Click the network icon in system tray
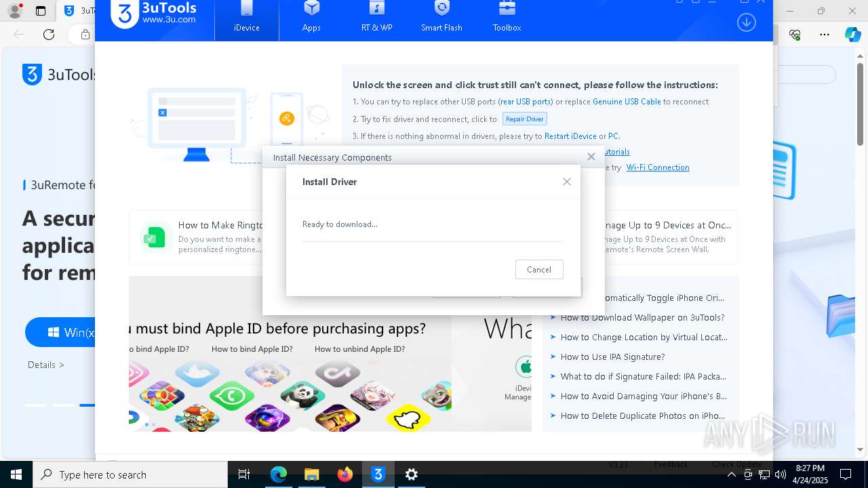The image size is (868, 488). [764, 474]
